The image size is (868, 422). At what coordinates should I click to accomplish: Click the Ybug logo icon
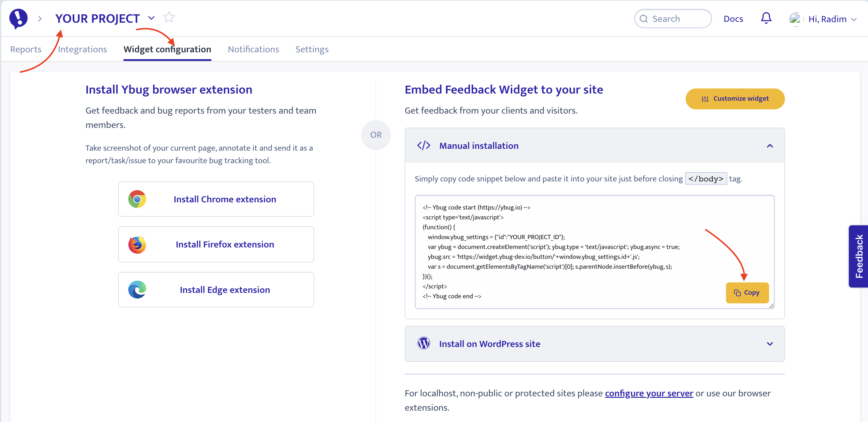[x=18, y=19]
